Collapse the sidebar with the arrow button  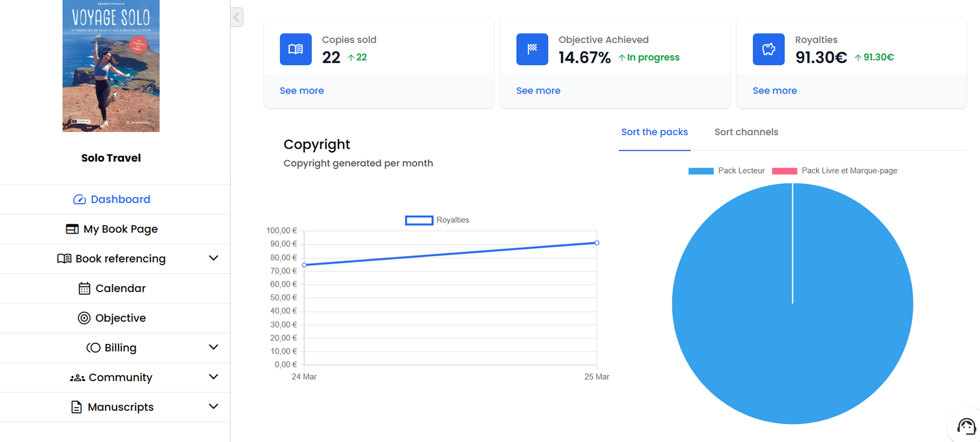236,17
